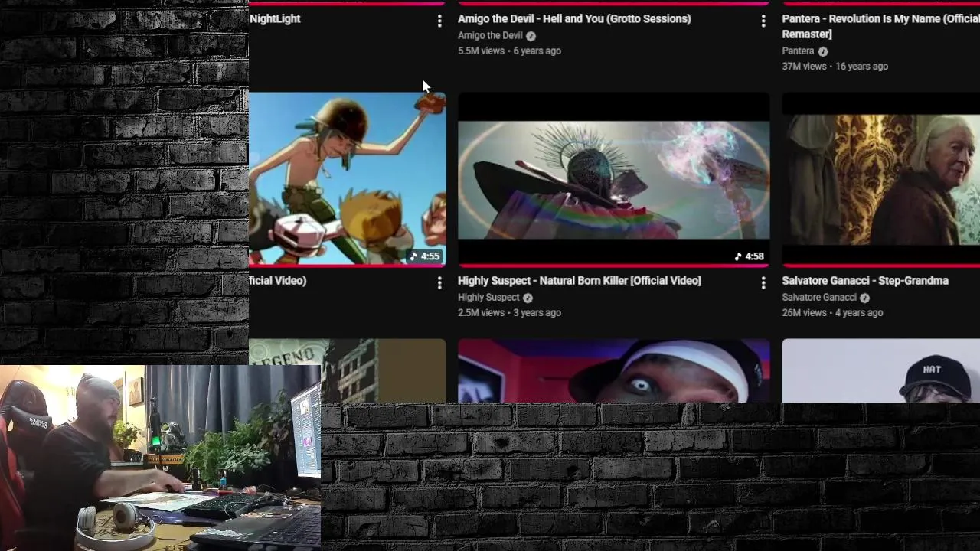Screen dimensions: 980x551
Task: Open Amigo the Devil - Hell and You title
Action: point(574,18)
